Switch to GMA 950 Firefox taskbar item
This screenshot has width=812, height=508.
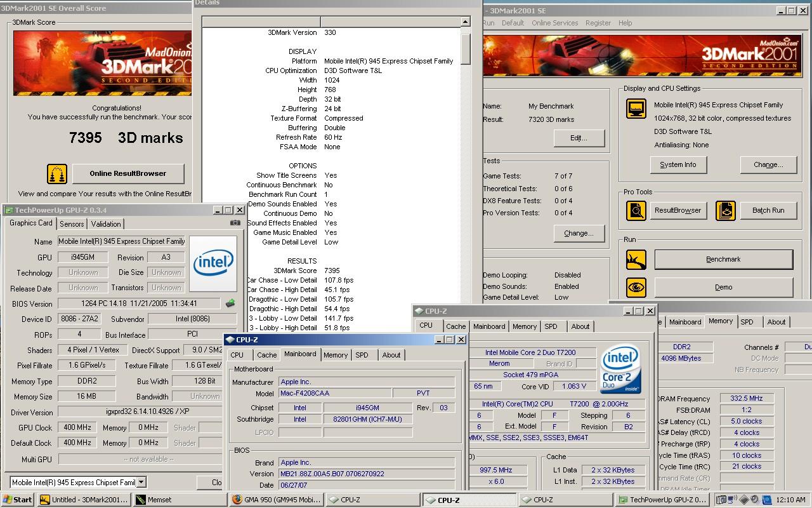(276, 500)
